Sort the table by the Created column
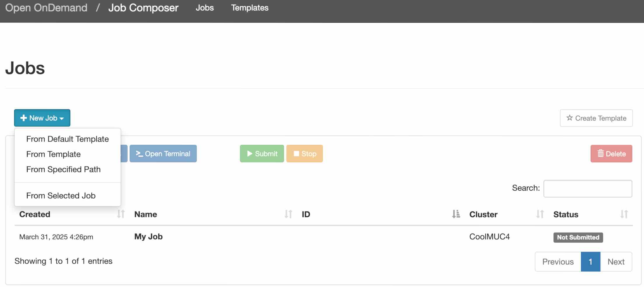This screenshot has height=287, width=644. click(x=34, y=214)
